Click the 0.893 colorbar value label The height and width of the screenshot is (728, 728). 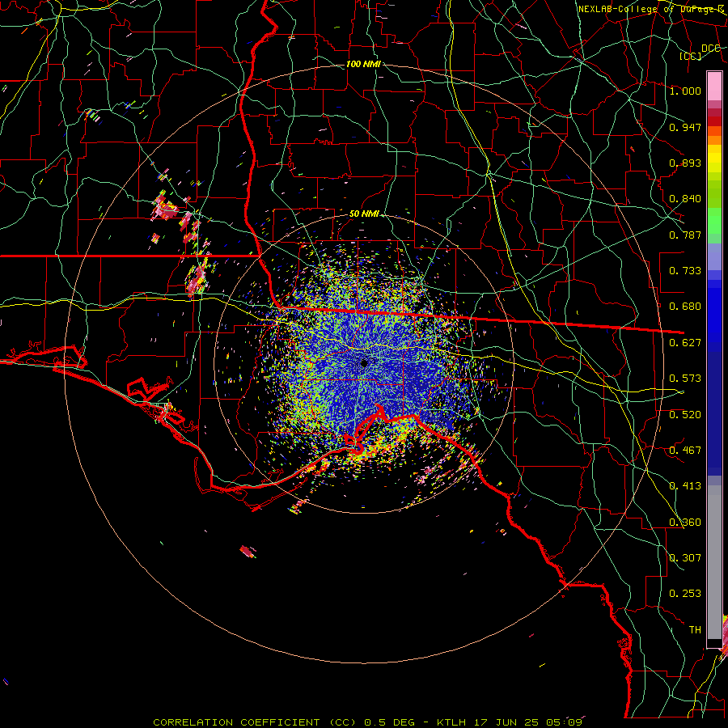[x=685, y=163]
